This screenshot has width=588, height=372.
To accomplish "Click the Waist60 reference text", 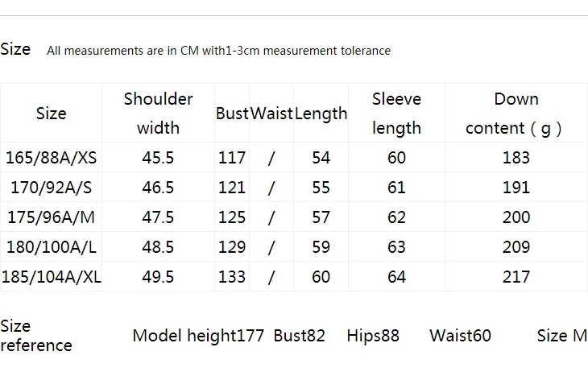I will click(460, 336).
